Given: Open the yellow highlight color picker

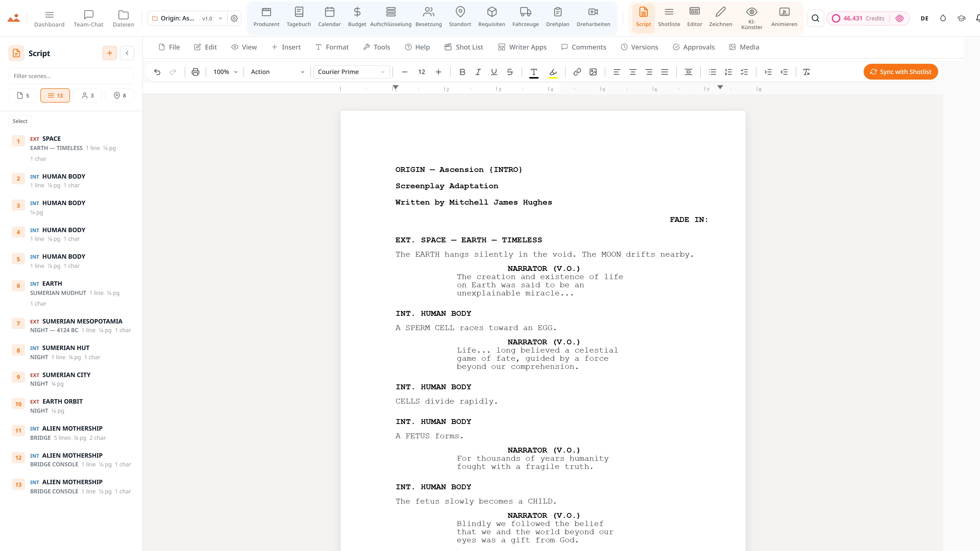Looking at the screenshot, I should pyautogui.click(x=553, y=73).
